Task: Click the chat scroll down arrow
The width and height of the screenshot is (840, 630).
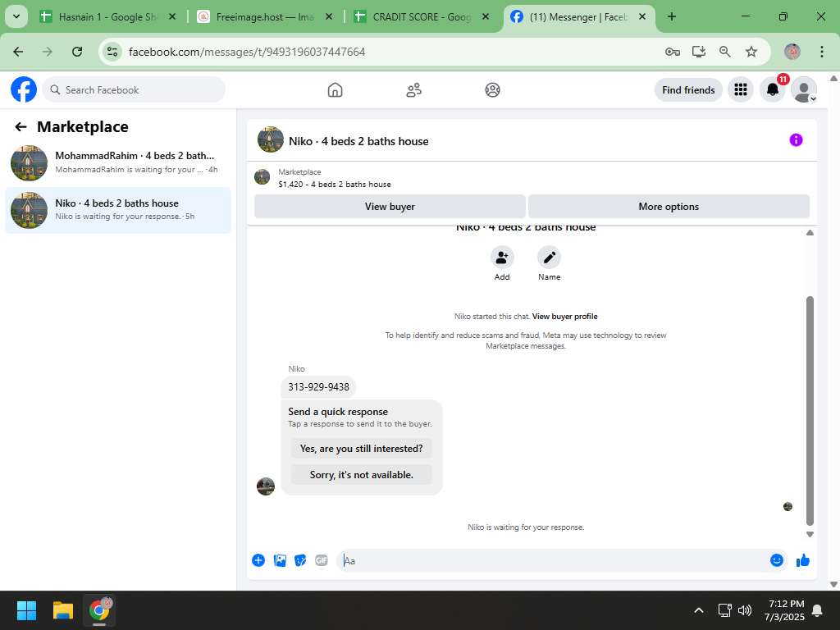Action: tap(810, 534)
